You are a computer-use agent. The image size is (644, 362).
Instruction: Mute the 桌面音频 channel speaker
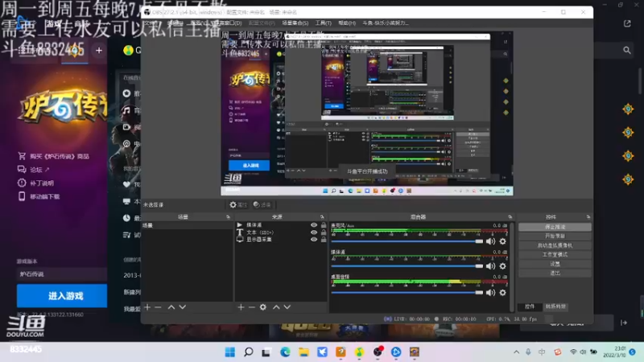click(490, 293)
